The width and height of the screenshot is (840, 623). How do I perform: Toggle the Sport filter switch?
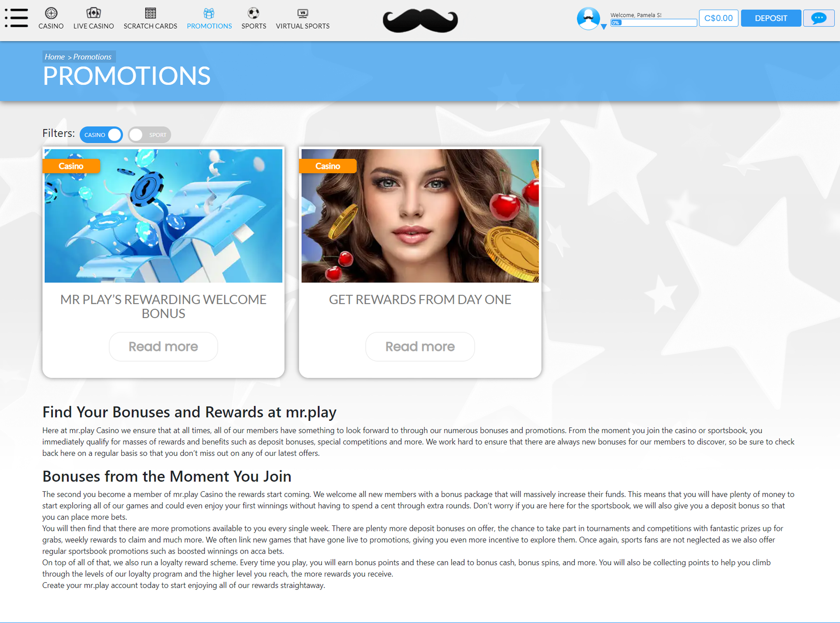tap(150, 135)
